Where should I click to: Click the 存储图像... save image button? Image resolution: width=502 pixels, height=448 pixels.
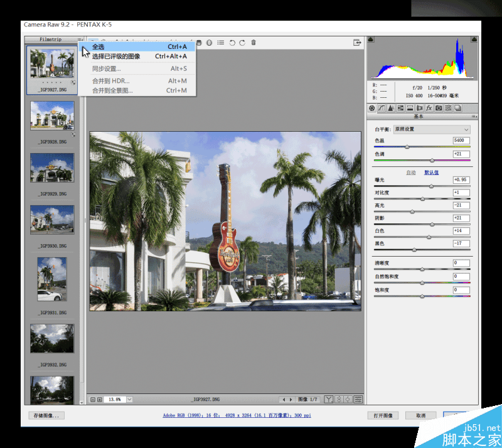(46, 415)
